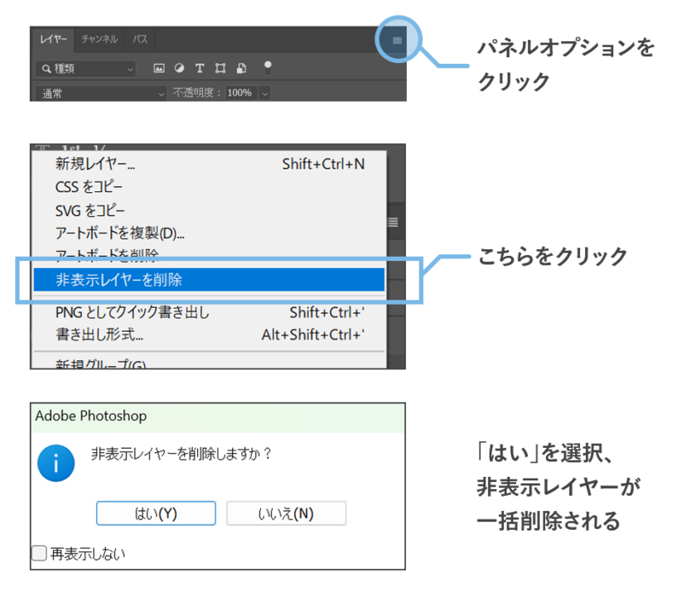Select PNG としてクイック書き出し menu item
This screenshot has width=696, height=616.
(x=133, y=313)
